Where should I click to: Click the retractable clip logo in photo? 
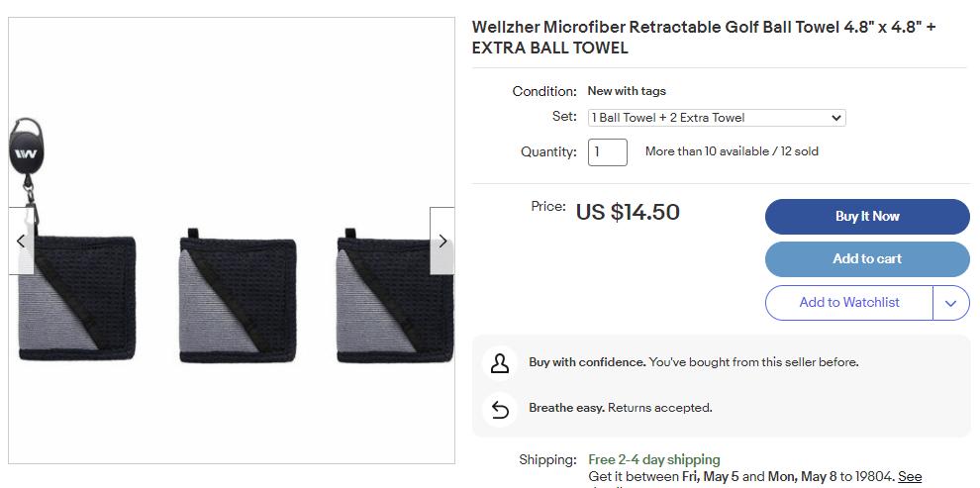[27, 153]
